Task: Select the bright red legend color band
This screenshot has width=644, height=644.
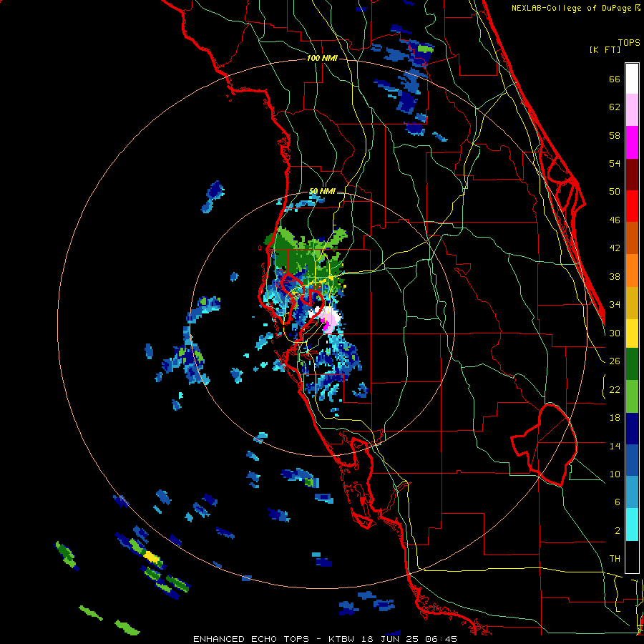Action: pos(632,206)
